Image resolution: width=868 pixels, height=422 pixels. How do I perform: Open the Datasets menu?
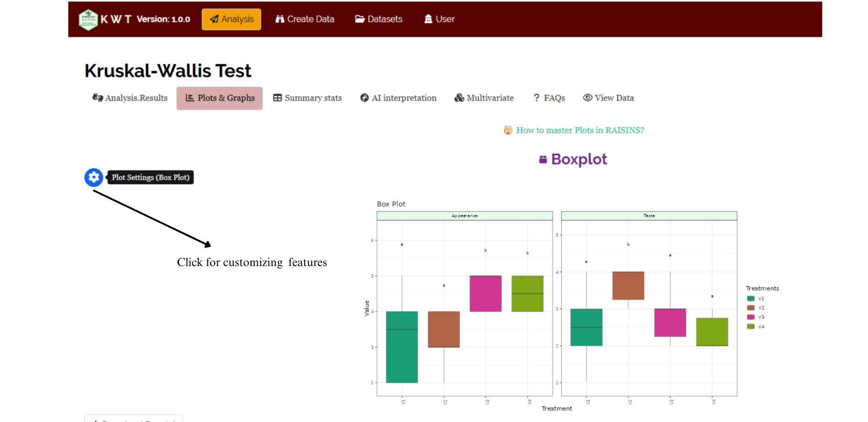379,19
